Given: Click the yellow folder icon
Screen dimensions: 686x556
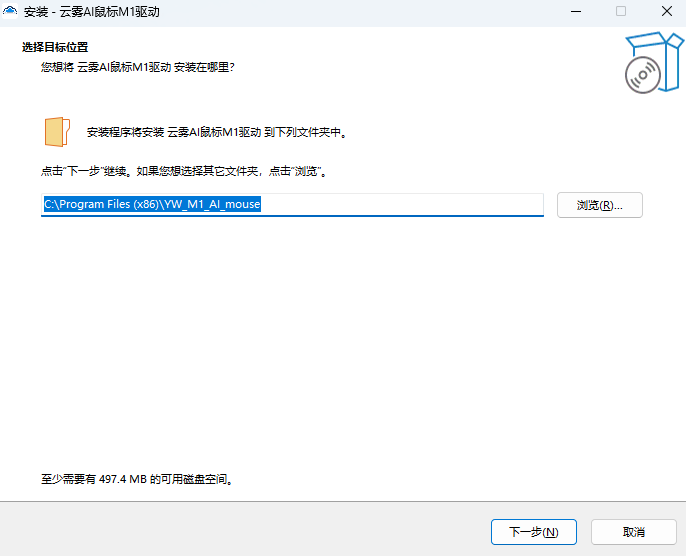Looking at the screenshot, I should coord(57,132).
